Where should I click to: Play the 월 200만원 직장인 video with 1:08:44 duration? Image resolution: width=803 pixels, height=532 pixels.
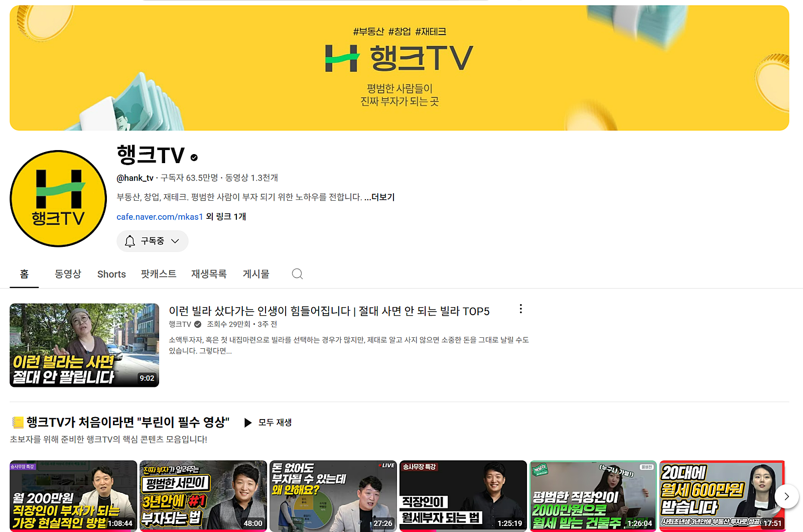[73, 495]
